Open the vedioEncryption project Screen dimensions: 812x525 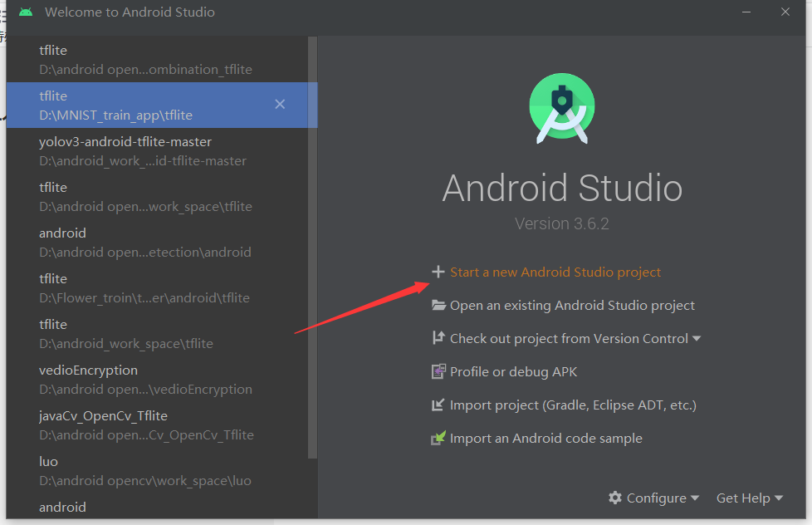[157, 380]
